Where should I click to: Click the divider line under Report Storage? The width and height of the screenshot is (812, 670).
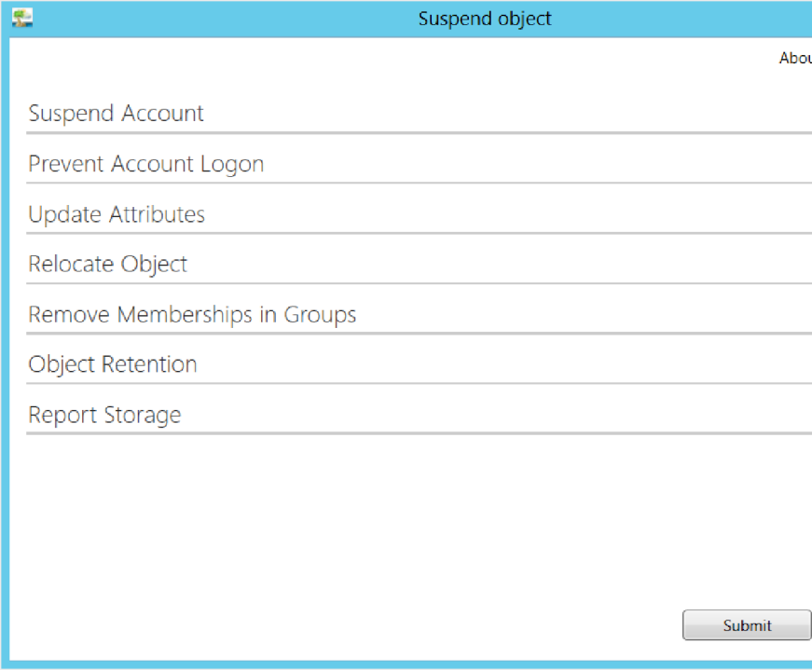(419, 433)
